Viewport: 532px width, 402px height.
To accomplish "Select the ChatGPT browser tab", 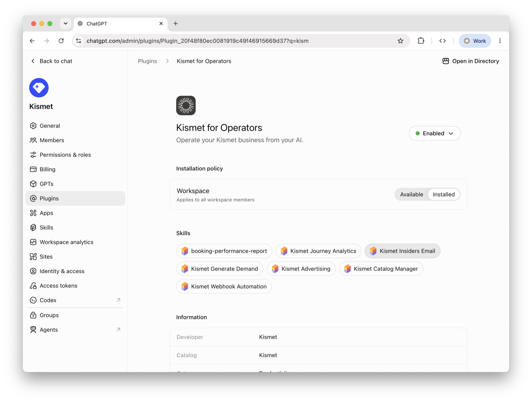I will click(120, 24).
